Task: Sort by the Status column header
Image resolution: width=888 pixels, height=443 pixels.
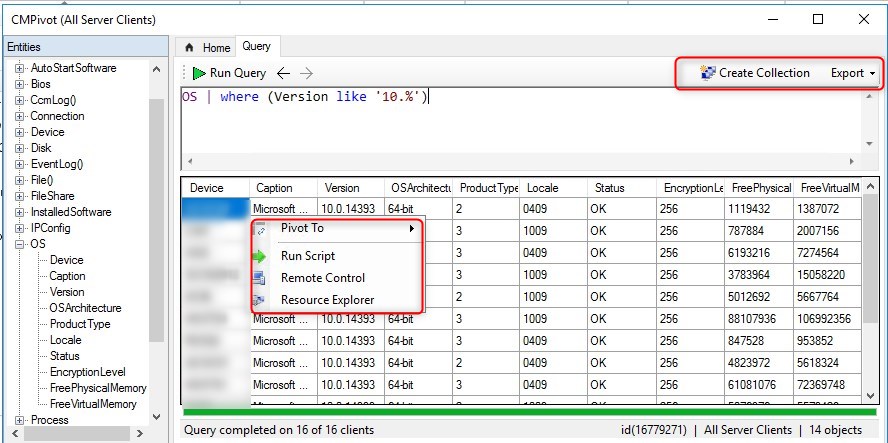Action: (621, 188)
